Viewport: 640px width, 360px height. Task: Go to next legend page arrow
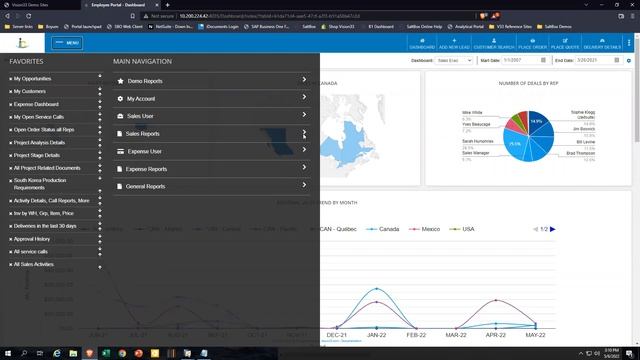pyautogui.click(x=553, y=229)
